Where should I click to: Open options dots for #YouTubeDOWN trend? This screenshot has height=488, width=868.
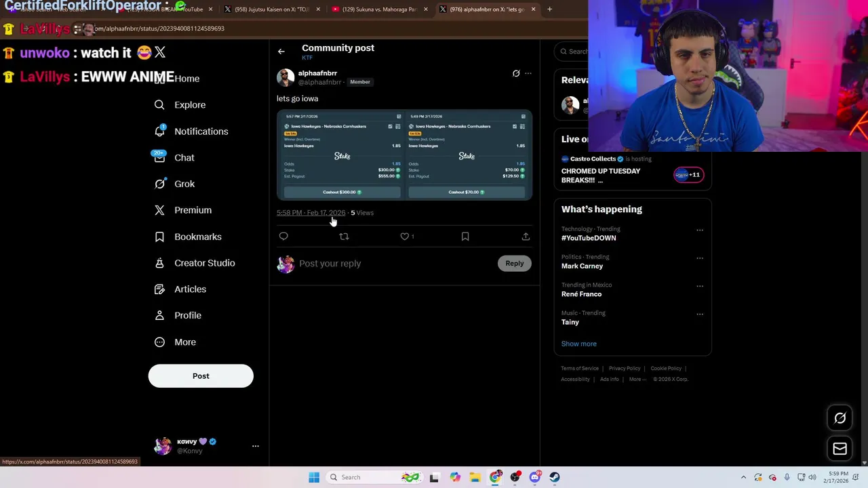click(x=700, y=230)
